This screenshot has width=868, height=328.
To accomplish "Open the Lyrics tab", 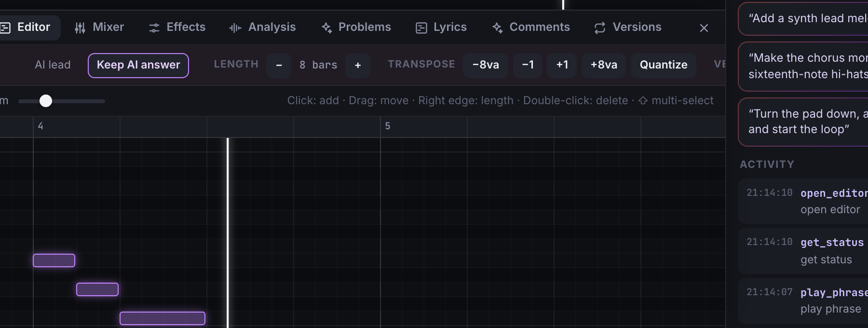I will pos(441,27).
